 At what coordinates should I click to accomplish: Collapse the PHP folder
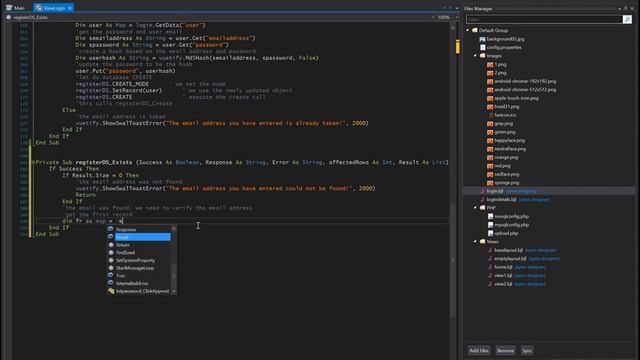(x=476, y=208)
